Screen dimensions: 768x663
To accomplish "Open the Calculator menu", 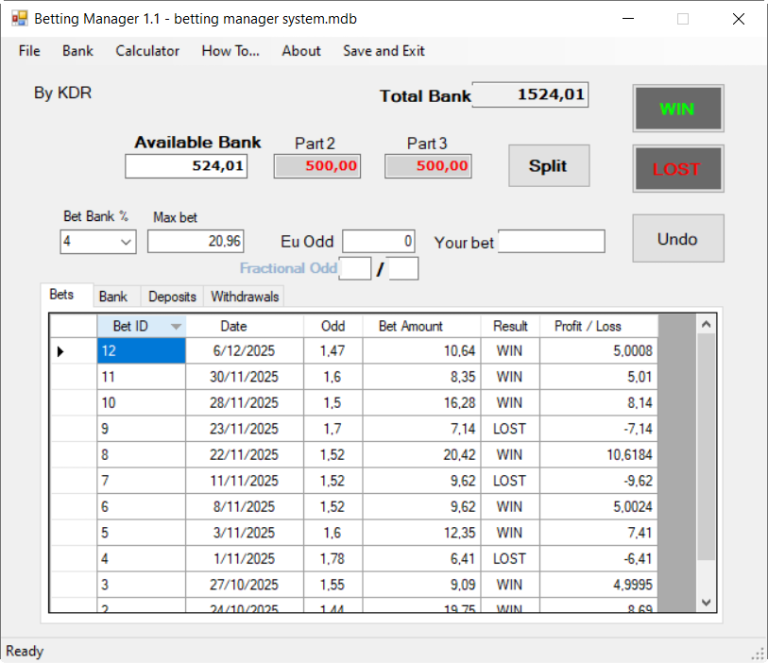I will click(x=147, y=51).
